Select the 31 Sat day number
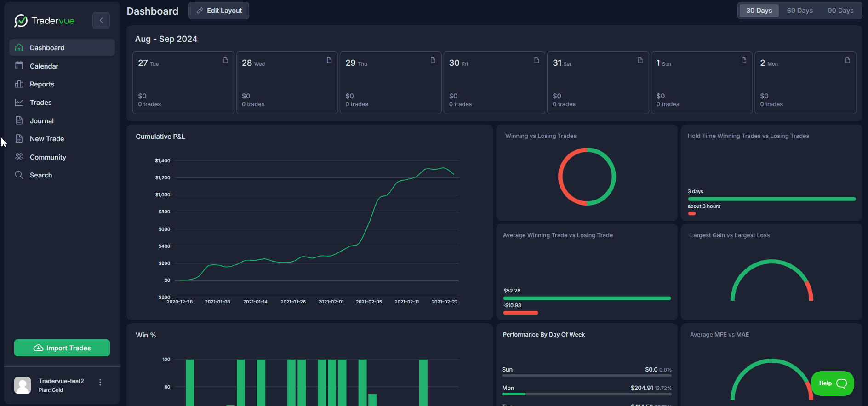This screenshot has height=406, width=868. click(x=557, y=63)
